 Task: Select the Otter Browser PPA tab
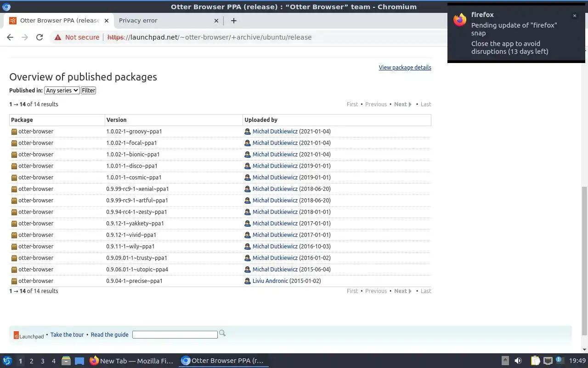[x=60, y=21]
